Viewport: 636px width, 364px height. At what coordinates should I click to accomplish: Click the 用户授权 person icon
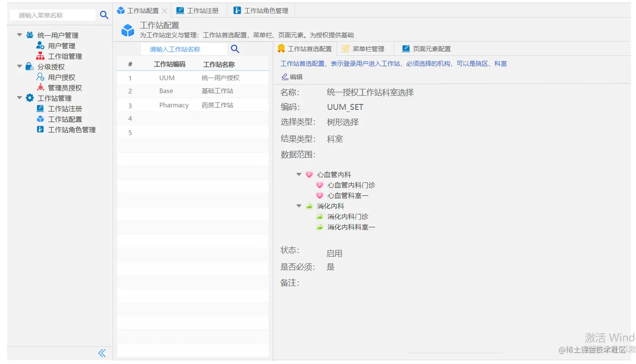[40, 77]
